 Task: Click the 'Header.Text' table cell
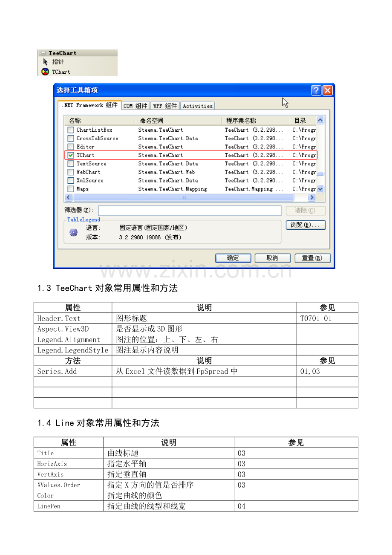pyautogui.click(x=73, y=318)
